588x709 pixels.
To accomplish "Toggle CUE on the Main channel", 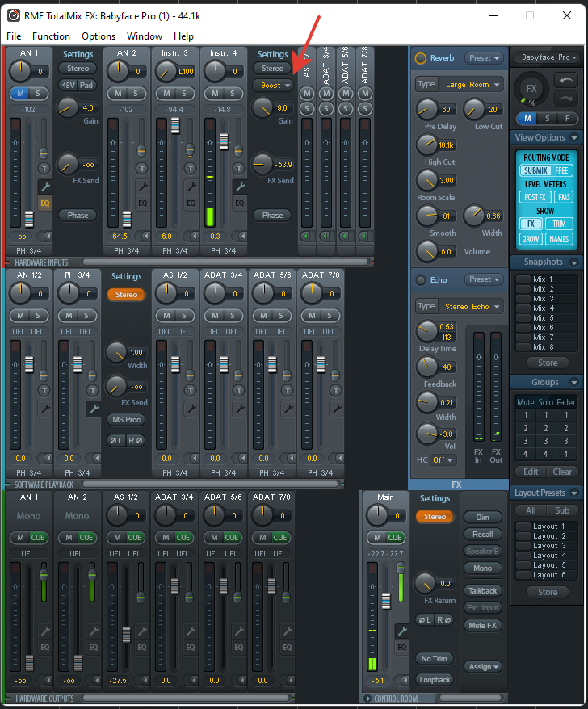I will pos(394,538).
